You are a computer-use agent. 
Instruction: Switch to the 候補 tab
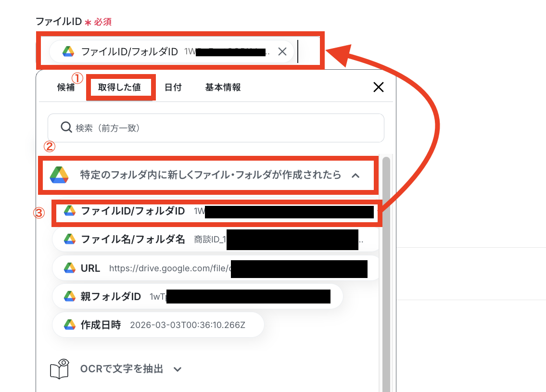(x=66, y=88)
